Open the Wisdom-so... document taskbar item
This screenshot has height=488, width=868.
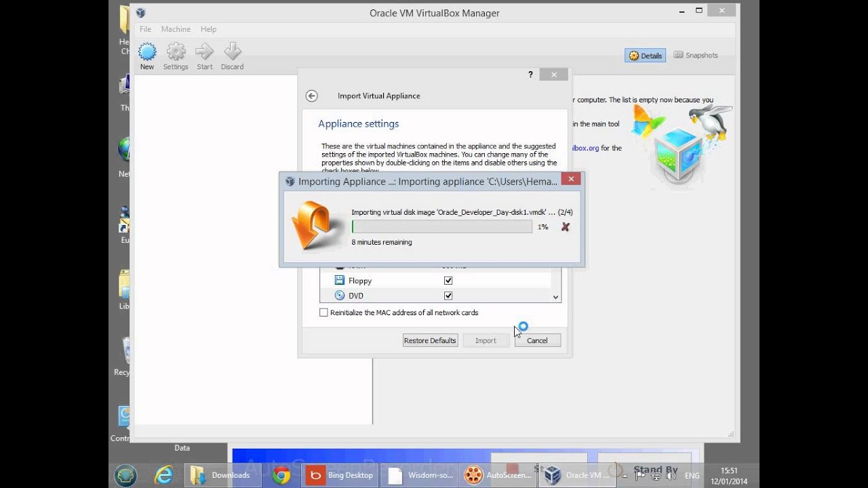pos(419,475)
